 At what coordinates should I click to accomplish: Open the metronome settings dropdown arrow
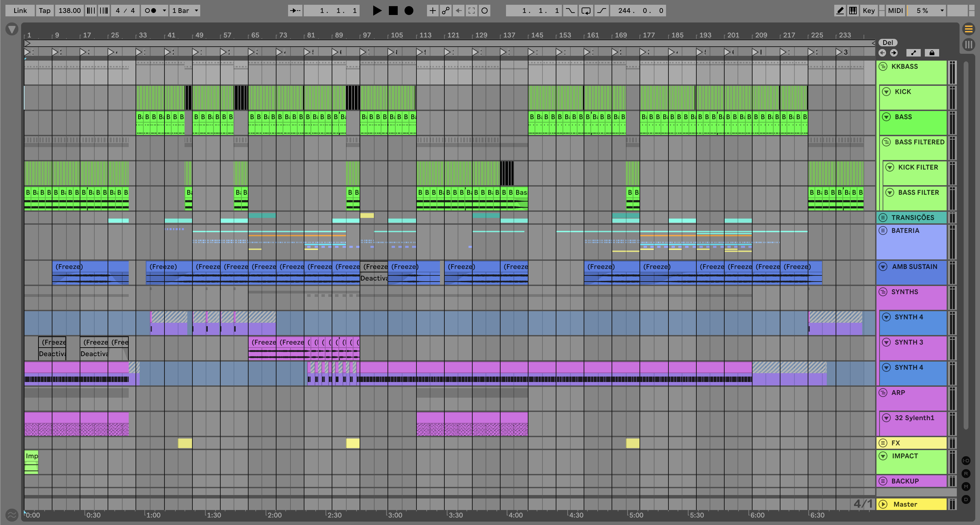coord(164,11)
